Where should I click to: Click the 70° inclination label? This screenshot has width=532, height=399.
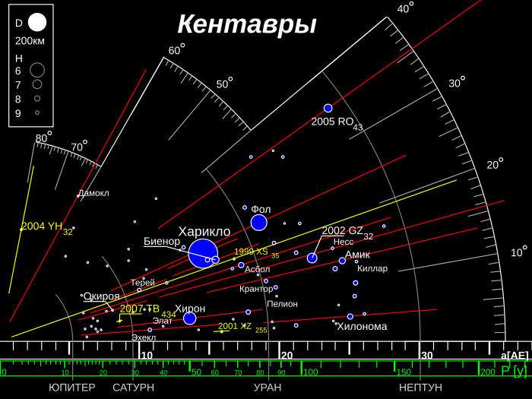79,146
